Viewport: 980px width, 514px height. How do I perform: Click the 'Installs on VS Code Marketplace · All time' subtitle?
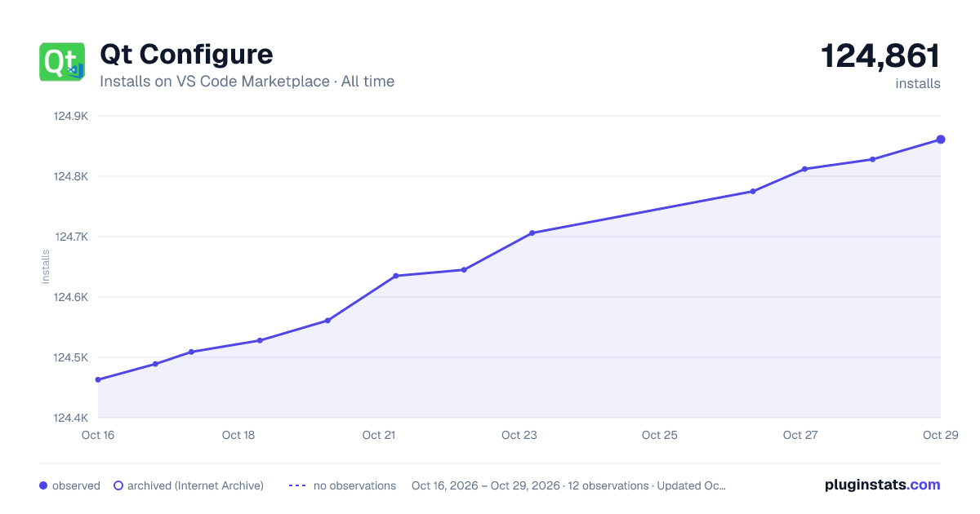(x=247, y=82)
